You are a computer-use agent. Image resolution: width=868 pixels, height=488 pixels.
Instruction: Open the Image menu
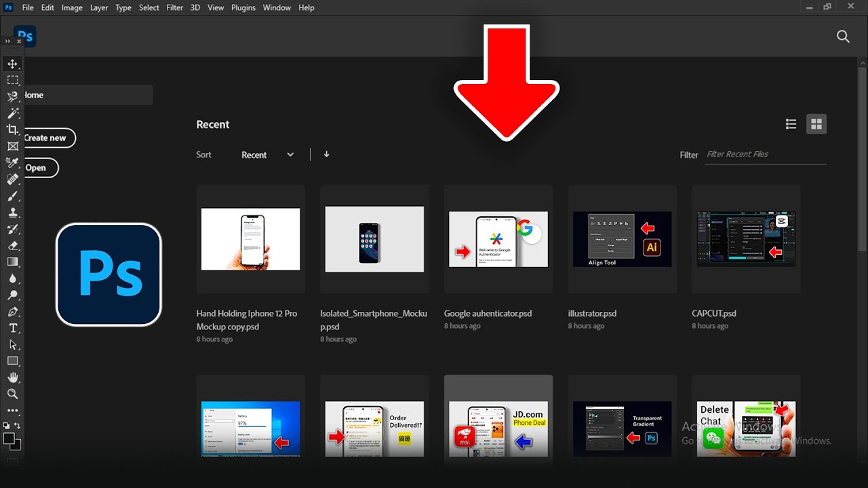point(72,7)
